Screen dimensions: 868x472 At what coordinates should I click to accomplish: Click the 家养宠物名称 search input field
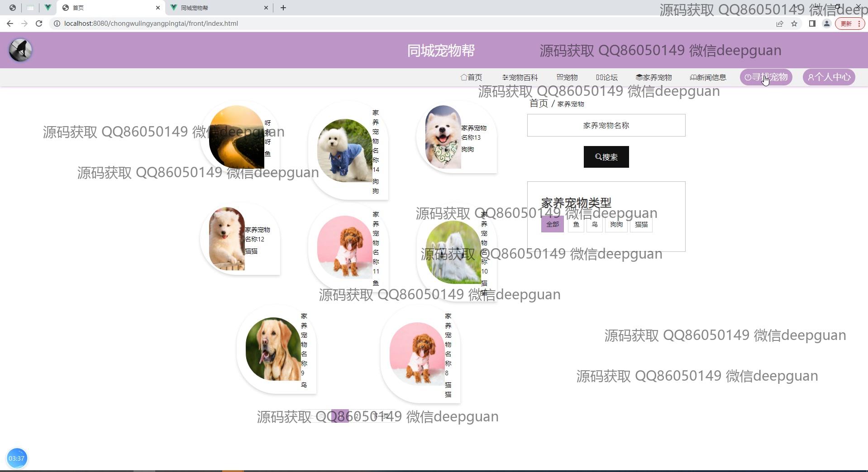606,125
